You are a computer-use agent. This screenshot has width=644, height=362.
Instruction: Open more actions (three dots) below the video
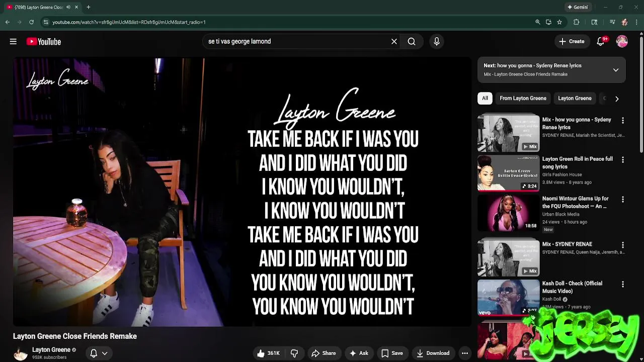[x=465, y=353]
